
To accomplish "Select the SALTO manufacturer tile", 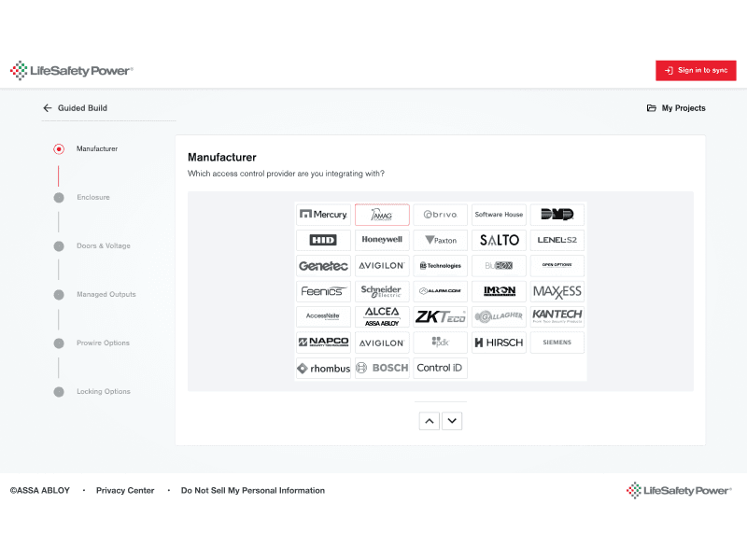I will (499, 240).
